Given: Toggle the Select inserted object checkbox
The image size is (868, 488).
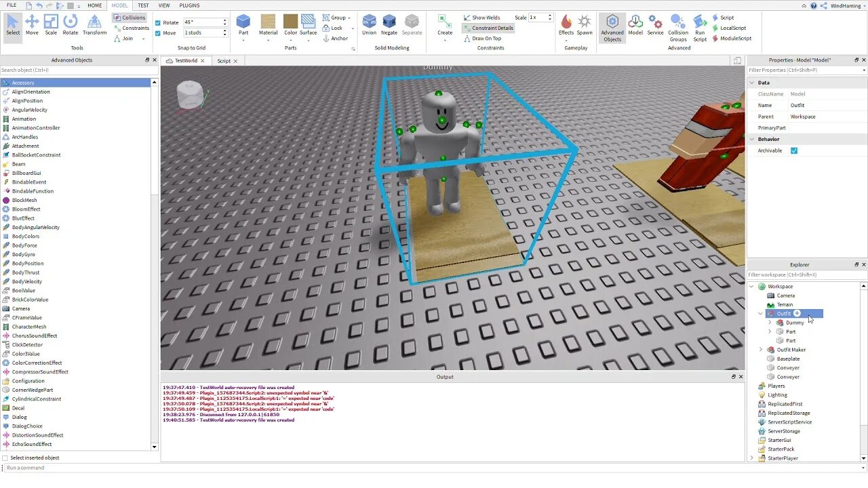Looking at the screenshot, I should click(x=5, y=457).
